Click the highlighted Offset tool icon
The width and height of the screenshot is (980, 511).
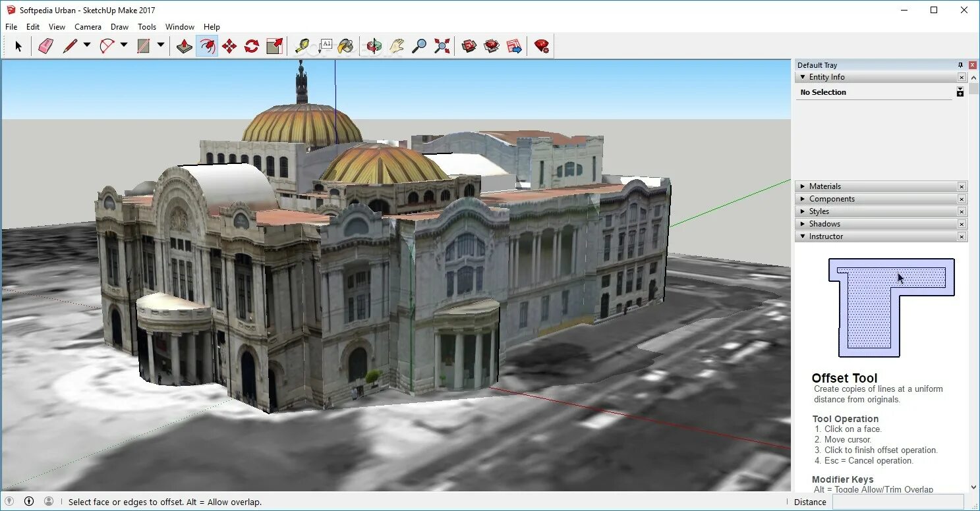(x=207, y=46)
